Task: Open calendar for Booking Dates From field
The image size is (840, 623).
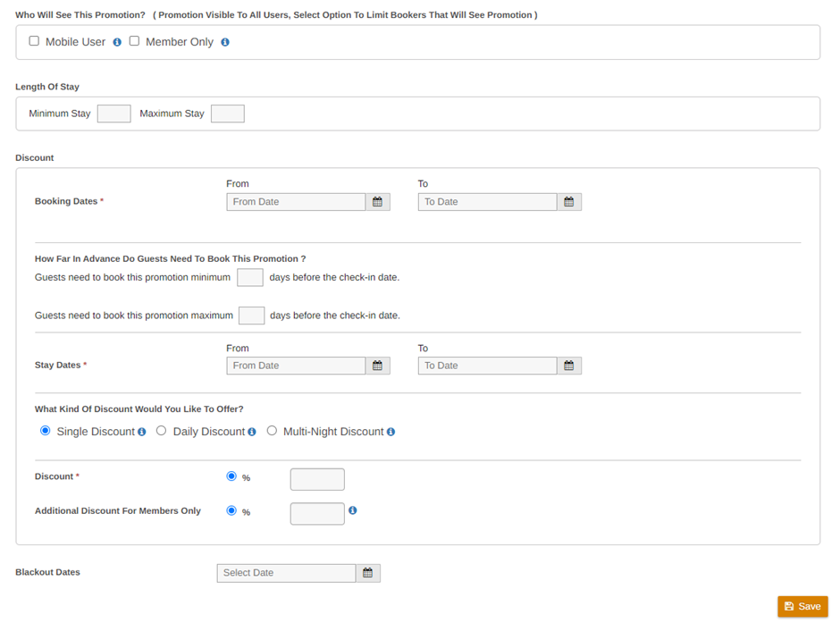Action: pos(378,202)
